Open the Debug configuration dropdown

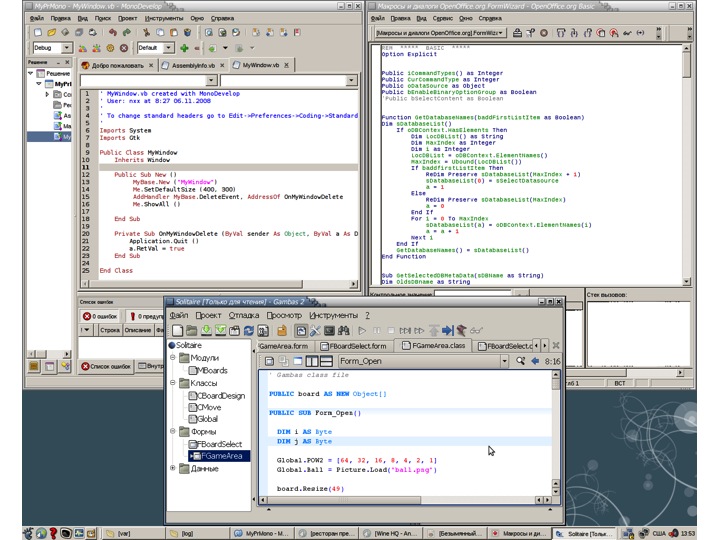[x=67, y=48]
